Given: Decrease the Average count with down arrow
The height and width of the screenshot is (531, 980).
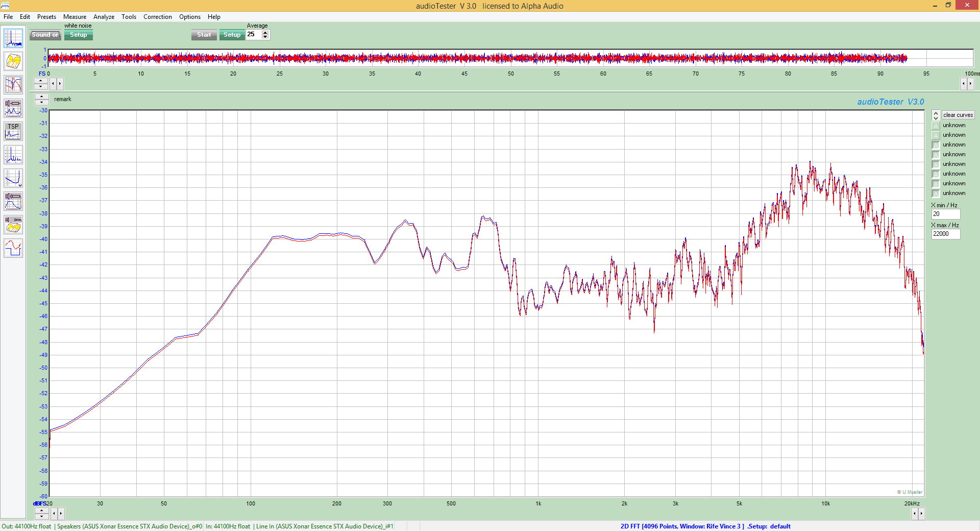Looking at the screenshot, I should (x=265, y=37).
